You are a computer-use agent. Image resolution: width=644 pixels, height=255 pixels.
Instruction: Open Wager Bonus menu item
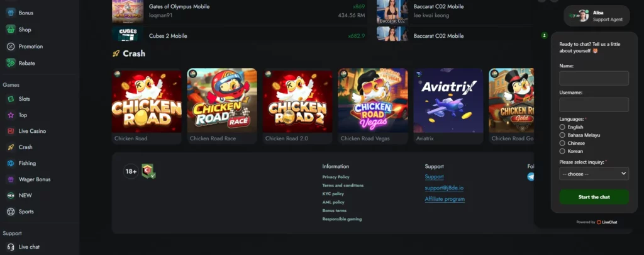pos(35,179)
